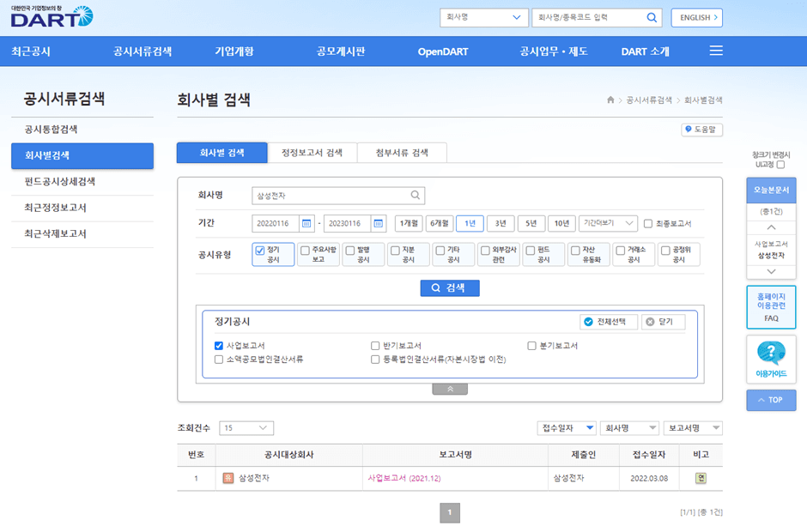Select page 1 in the pagination
The width and height of the screenshot is (807, 532).
click(449, 512)
